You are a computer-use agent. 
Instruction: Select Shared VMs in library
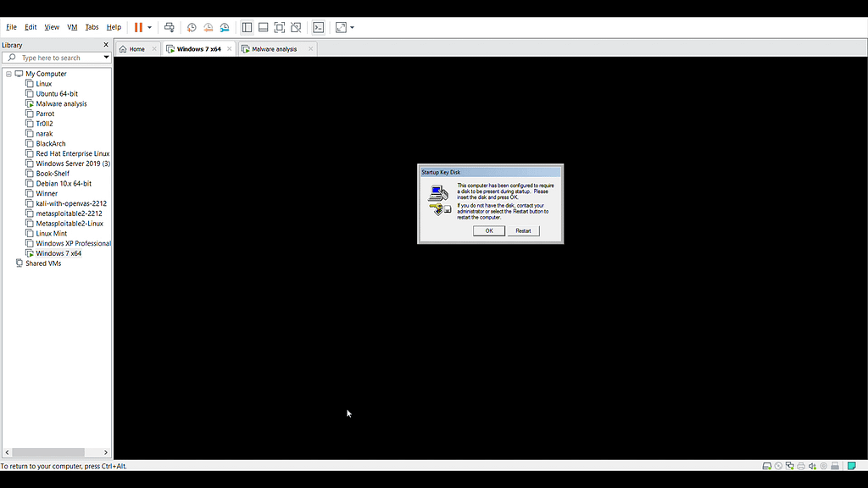click(42, 263)
